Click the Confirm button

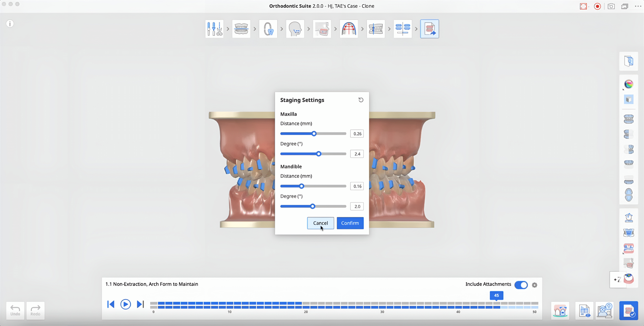[x=350, y=223]
